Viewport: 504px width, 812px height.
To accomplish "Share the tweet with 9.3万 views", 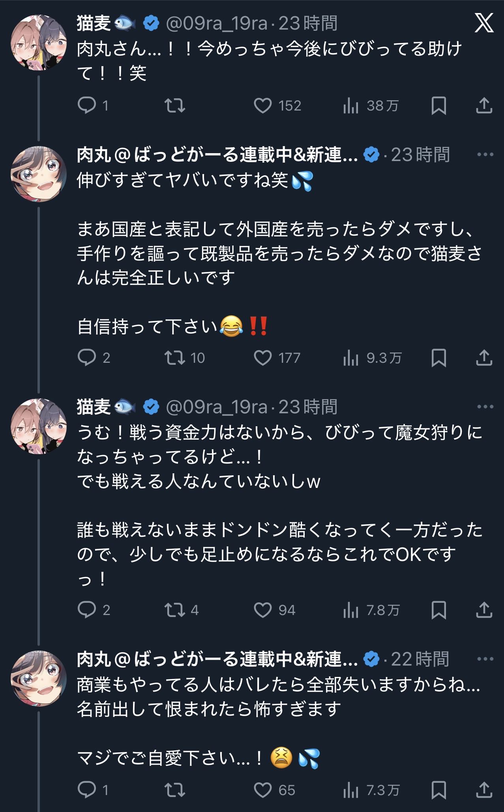I will point(484,358).
